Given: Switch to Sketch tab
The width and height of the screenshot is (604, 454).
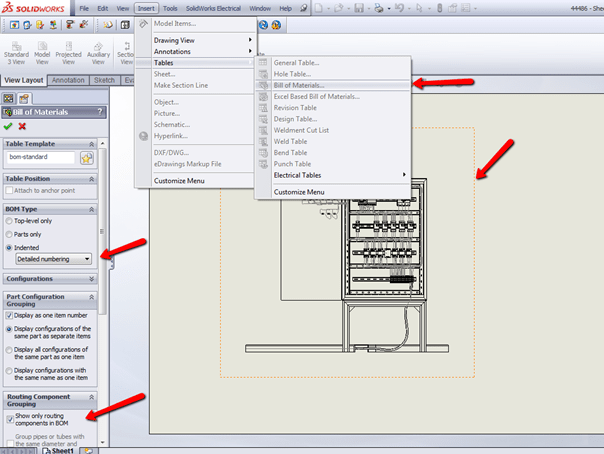Looking at the screenshot, I should click(x=104, y=80).
